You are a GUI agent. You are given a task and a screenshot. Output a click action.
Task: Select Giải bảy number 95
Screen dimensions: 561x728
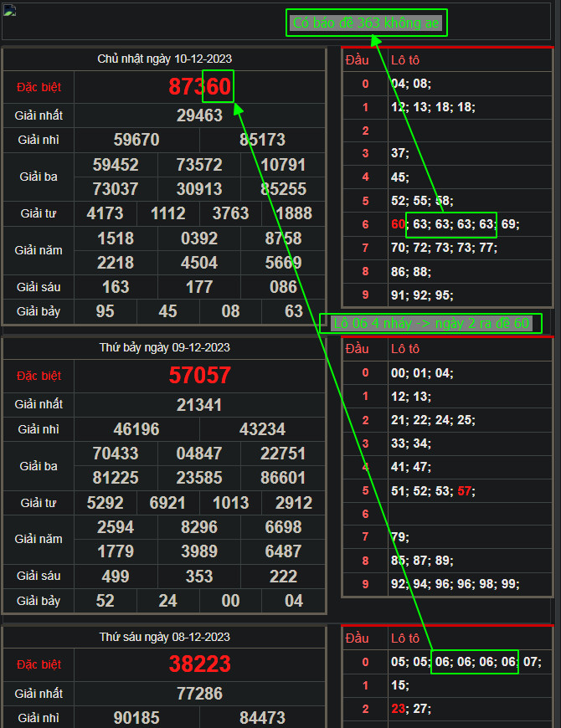pyautogui.click(x=106, y=311)
